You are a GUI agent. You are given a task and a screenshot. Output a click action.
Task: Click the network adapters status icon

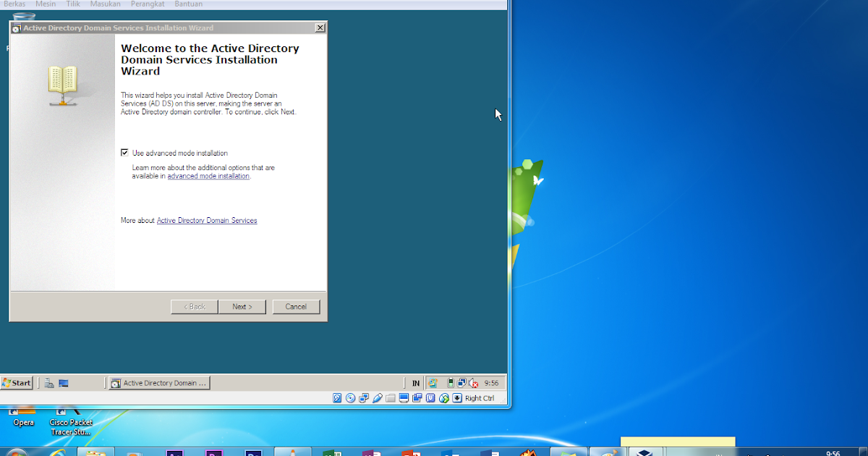(364, 397)
